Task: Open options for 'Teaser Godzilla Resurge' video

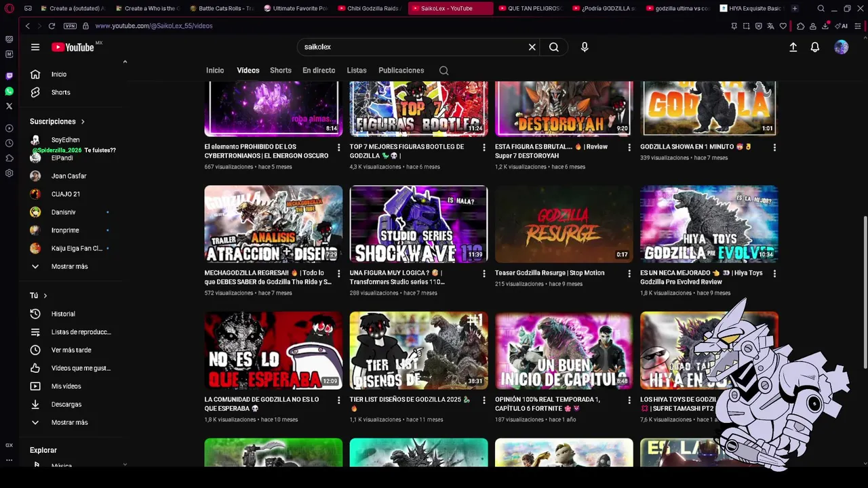Action: click(629, 273)
